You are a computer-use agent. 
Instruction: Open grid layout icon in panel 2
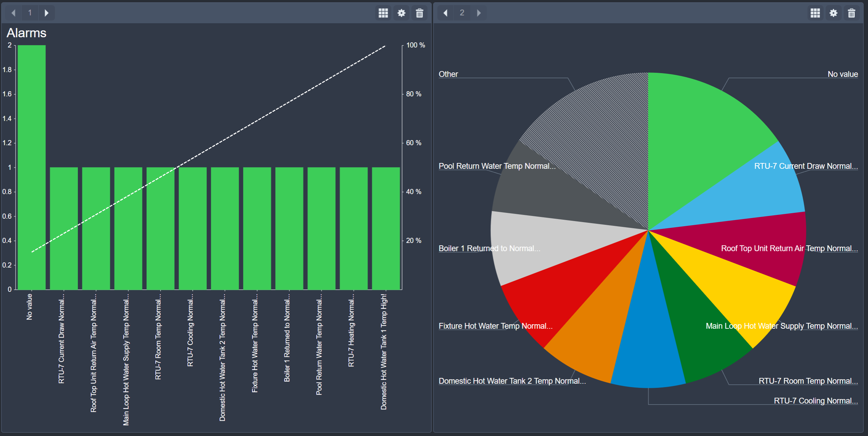815,13
